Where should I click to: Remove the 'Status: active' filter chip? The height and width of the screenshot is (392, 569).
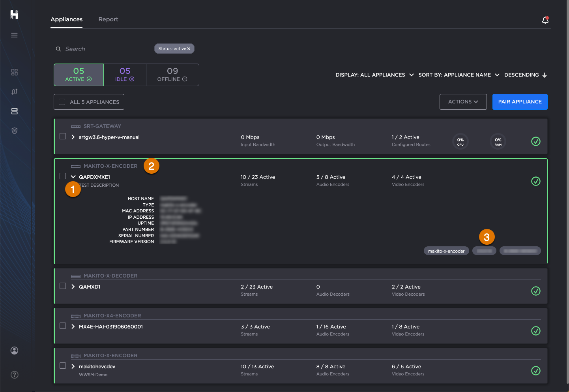coord(189,49)
